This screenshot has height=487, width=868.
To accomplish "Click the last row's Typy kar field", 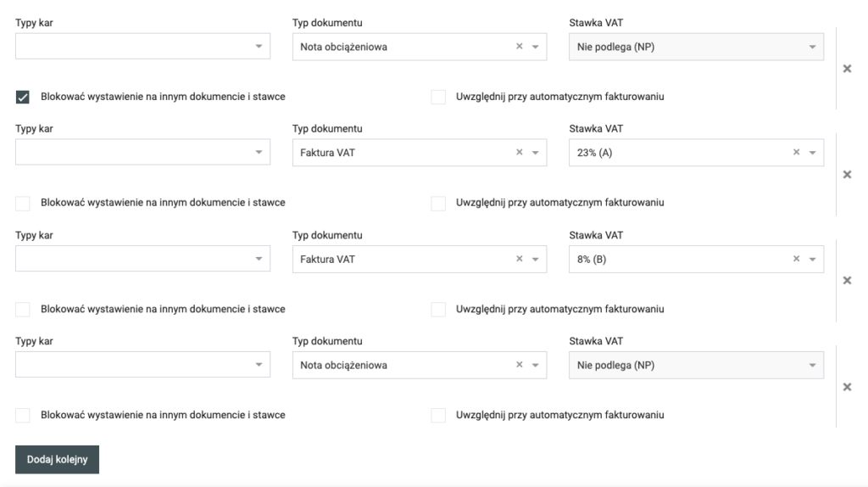I will [142, 366].
